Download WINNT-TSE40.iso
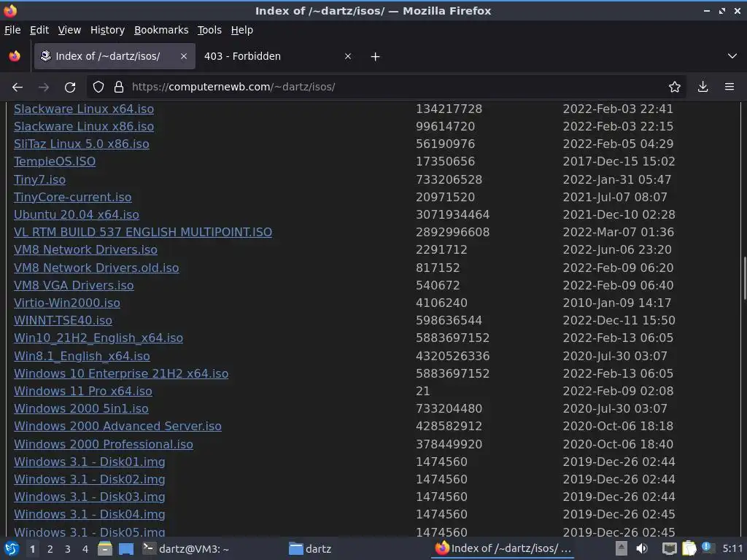The height and width of the screenshot is (560, 747). 63,321
